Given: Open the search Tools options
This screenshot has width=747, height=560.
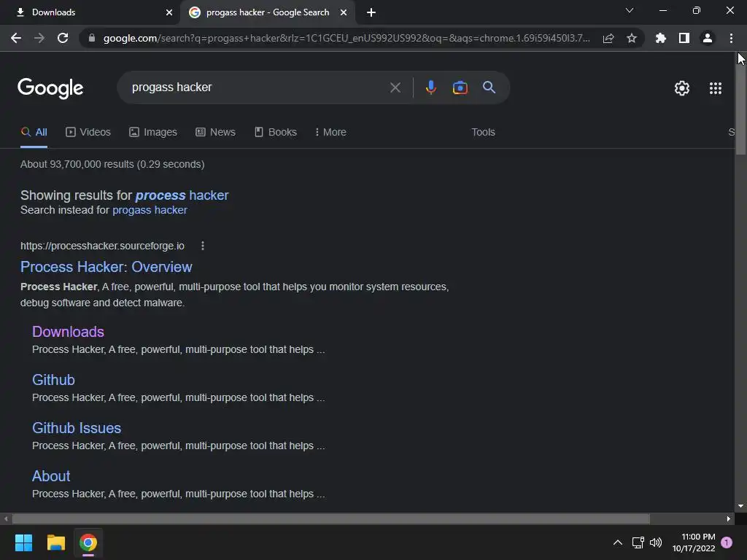Looking at the screenshot, I should pyautogui.click(x=483, y=133).
